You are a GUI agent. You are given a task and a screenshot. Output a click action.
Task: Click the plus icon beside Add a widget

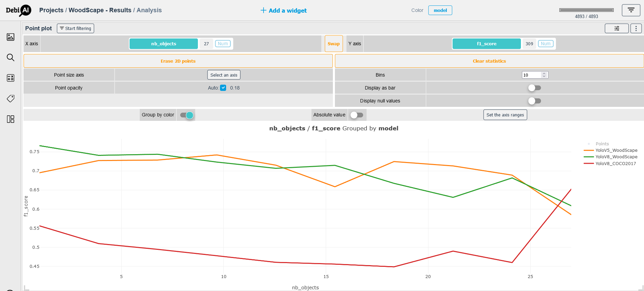[264, 10]
